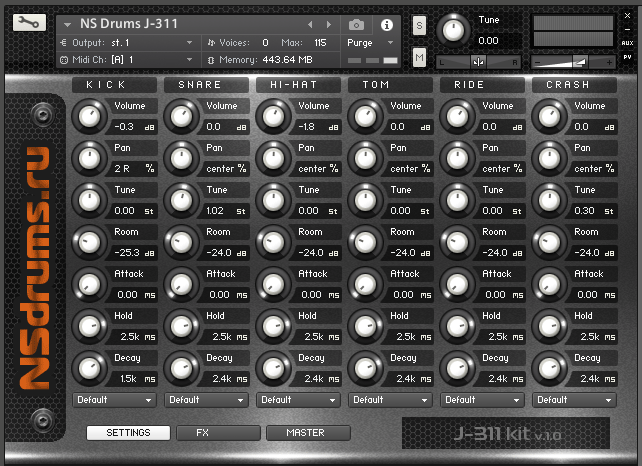642x466 pixels.
Task: Open the Purge dropdown menu
Action: coord(372,43)
